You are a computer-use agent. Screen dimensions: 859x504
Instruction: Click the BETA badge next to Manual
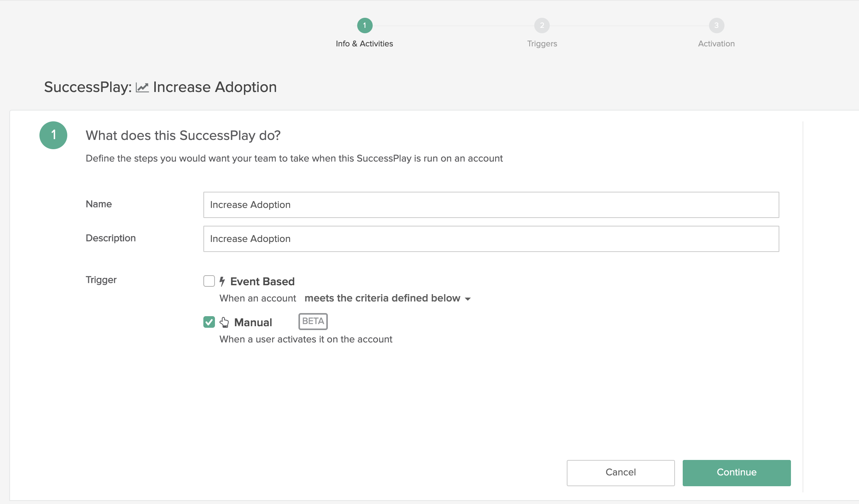[x=313, y=322]
